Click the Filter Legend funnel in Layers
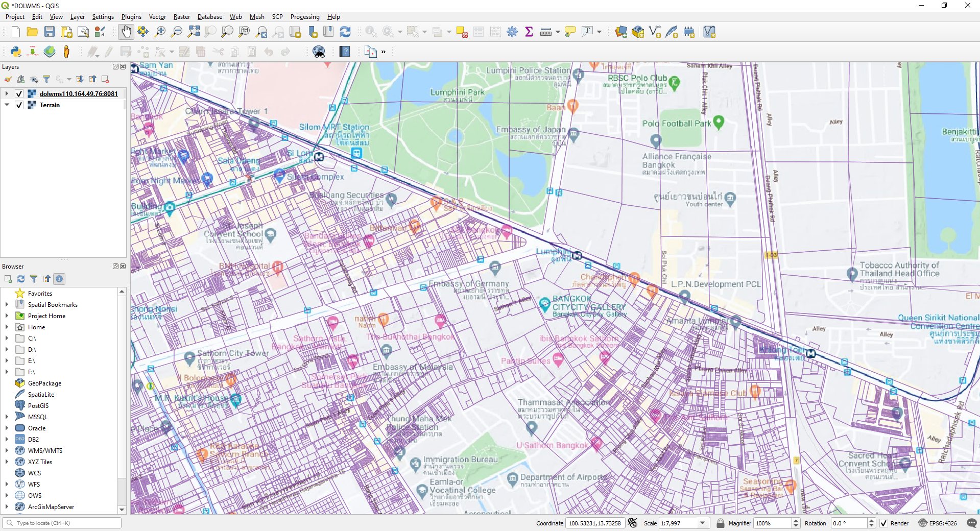 46,79
